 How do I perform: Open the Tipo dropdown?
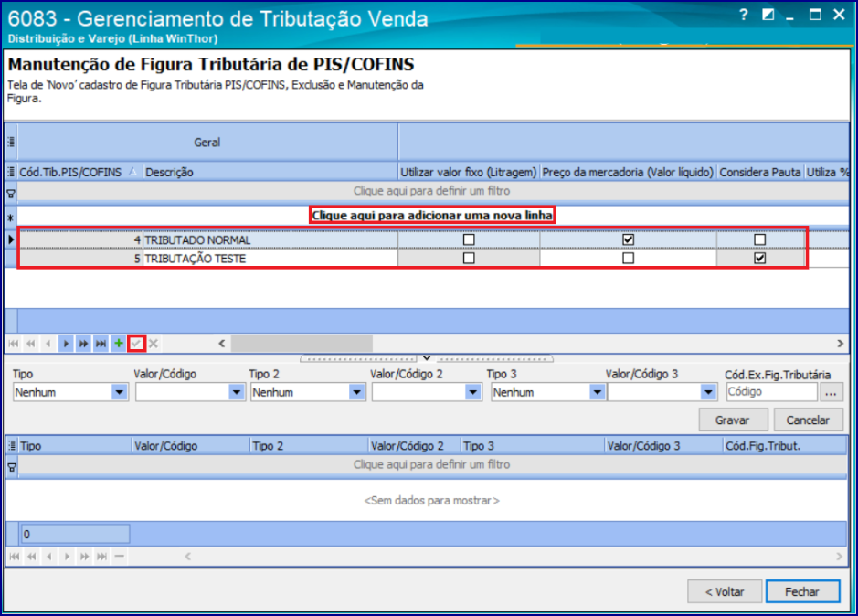point(120,392)
